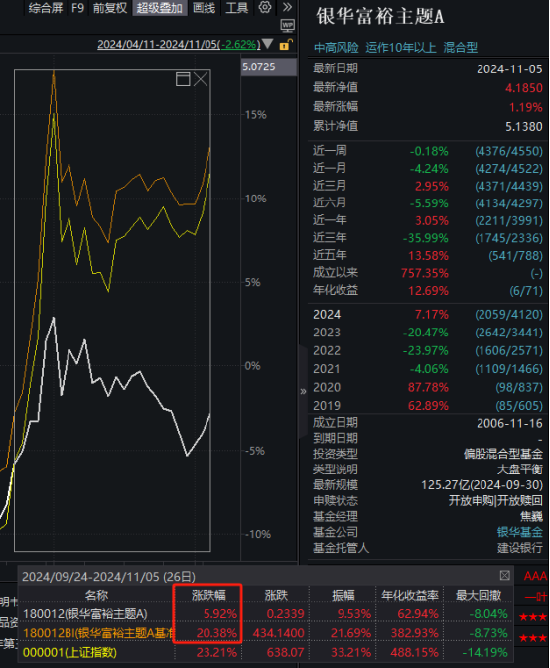The image size is (550, 668).
Task: Click the 最新净值 value 4.1850
Action: [x=524, y=88]
